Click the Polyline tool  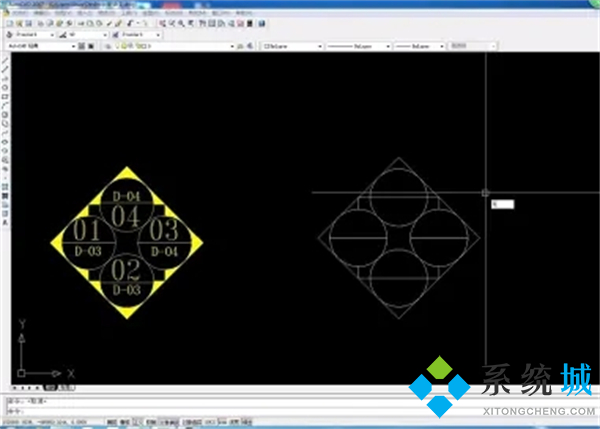pos(5,77)
